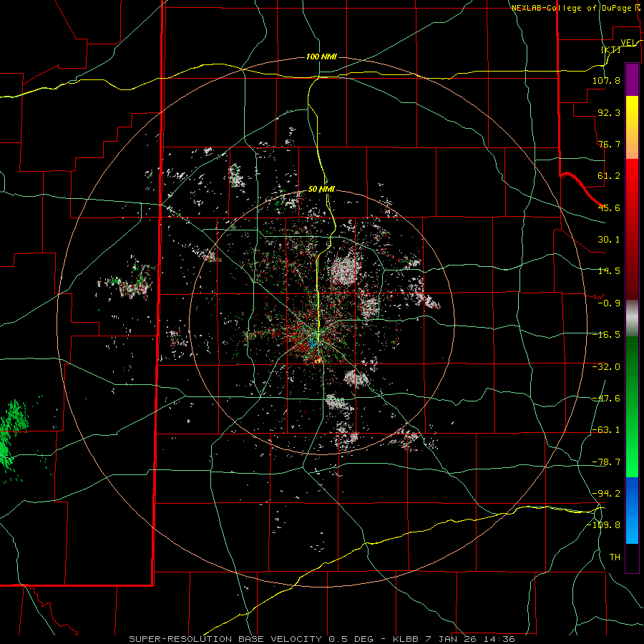Select the -47.6 scale value

click(606, 399)
